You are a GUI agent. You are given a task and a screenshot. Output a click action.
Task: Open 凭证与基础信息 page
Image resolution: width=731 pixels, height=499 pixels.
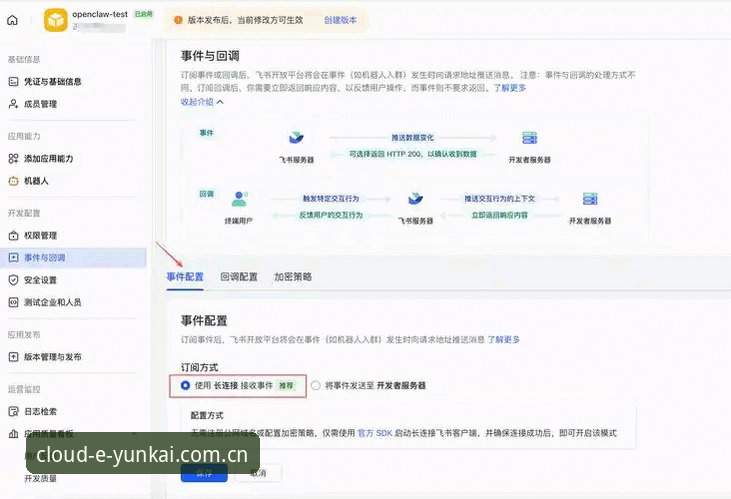(53, 82)
